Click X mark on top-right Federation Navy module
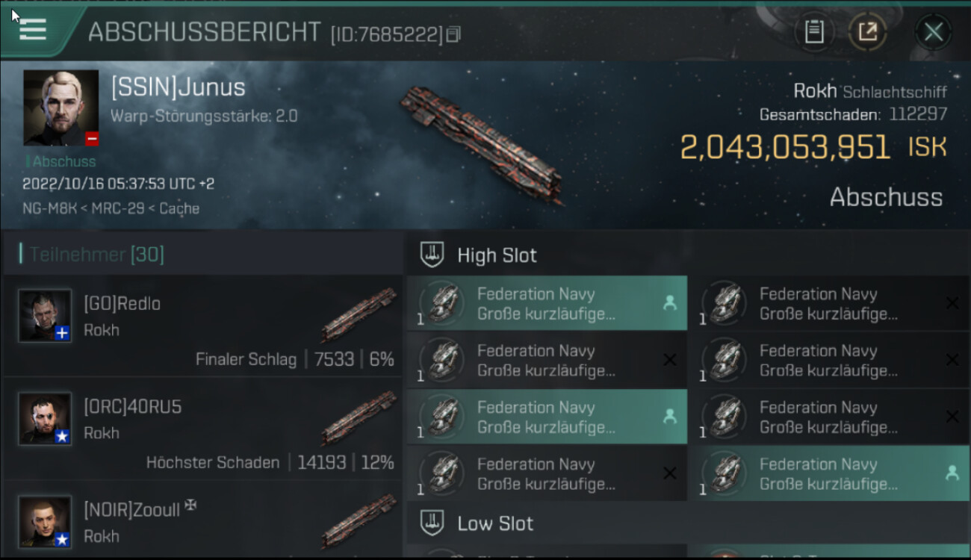This screenshot has width=971, height=560. pos(952,303)
